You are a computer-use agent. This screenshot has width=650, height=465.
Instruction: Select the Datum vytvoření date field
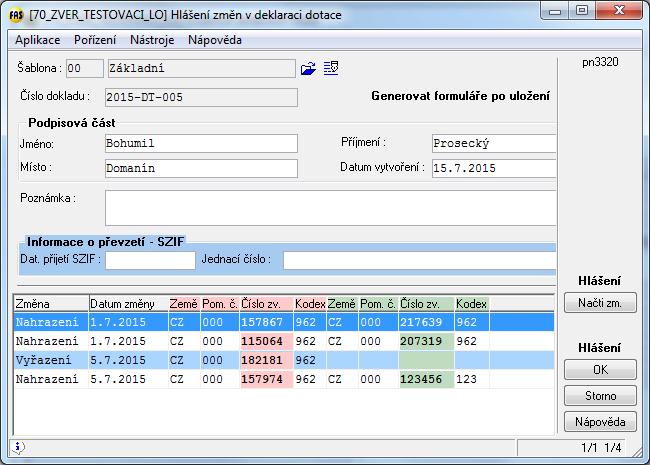click(493, 168)
